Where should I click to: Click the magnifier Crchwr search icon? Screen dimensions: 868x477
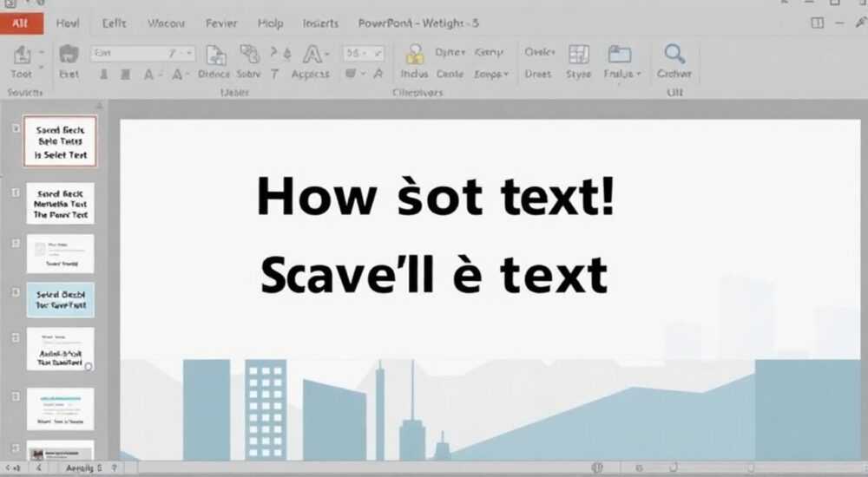pos(674,55)
